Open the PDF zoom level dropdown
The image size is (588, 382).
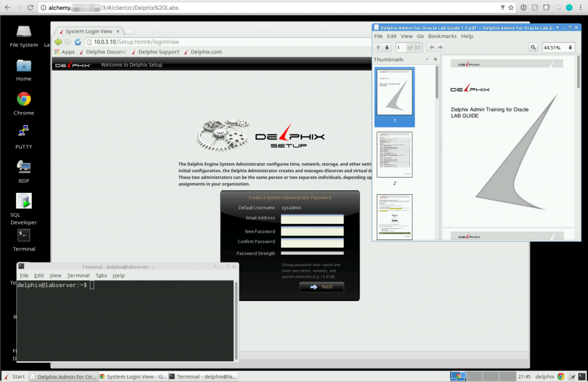pyautogui.click(x=570, y=48)
